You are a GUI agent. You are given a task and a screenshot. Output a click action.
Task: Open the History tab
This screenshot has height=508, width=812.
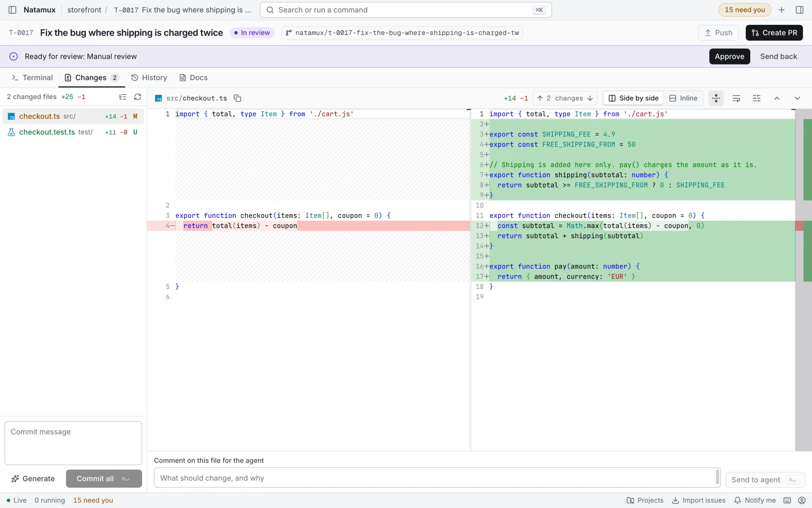pyautogui.click(x=149, y=78)
